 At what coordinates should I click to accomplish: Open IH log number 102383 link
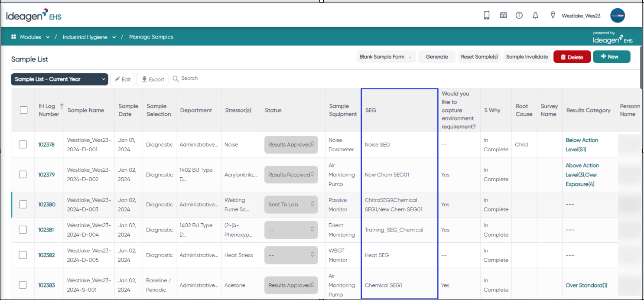46,285
